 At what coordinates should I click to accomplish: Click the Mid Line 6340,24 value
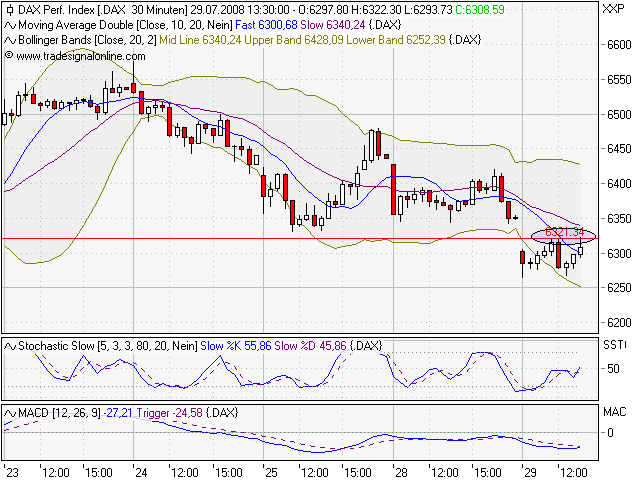click(x=200, y=40)
